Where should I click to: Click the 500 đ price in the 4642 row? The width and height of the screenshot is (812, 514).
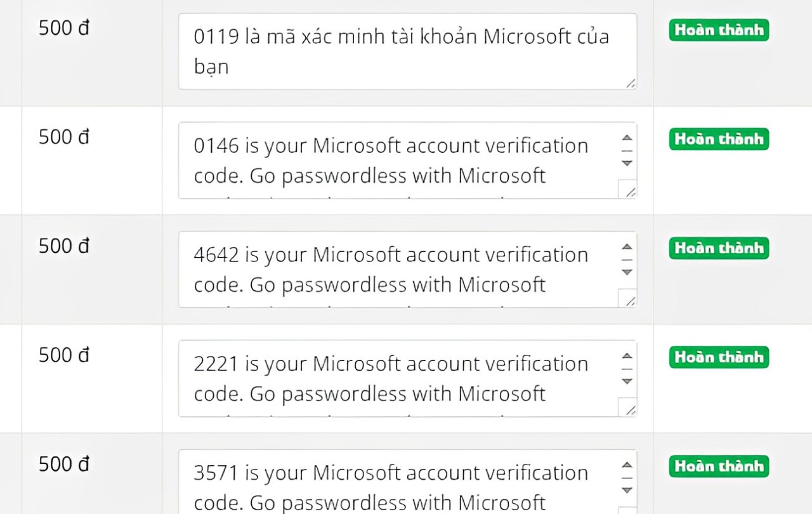tap(64, 246)
